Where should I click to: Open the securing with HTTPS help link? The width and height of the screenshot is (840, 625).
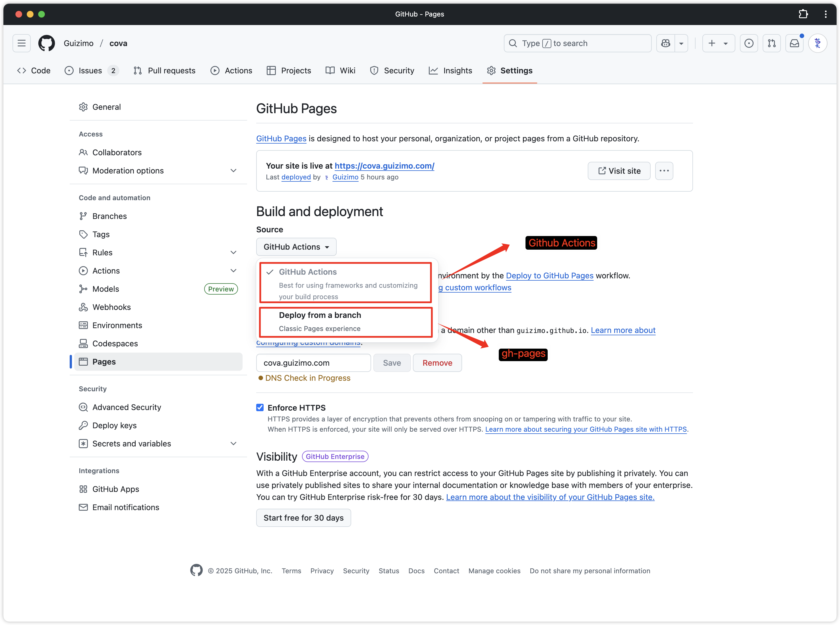586,429
